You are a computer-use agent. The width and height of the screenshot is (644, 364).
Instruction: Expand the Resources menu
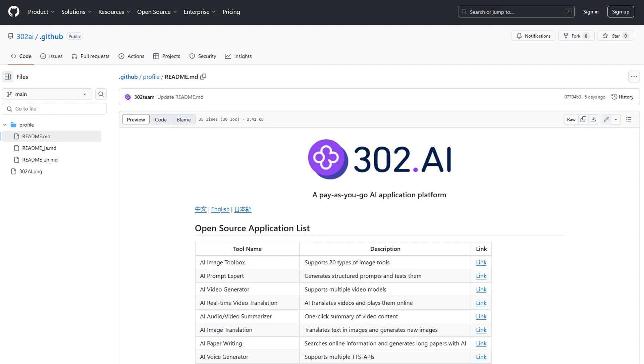[114, 12]
